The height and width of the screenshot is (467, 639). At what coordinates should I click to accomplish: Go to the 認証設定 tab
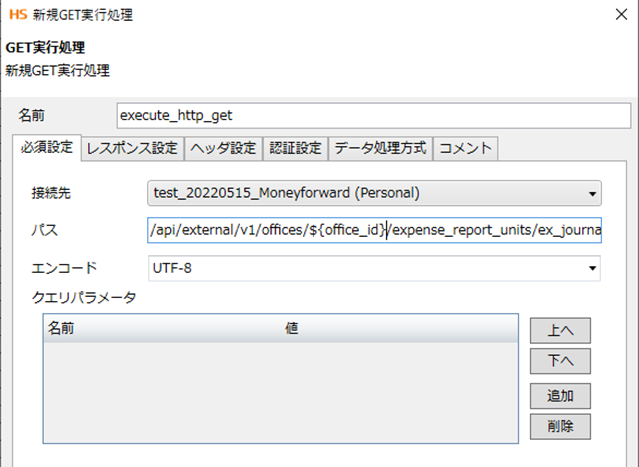[x=295, y=148]
